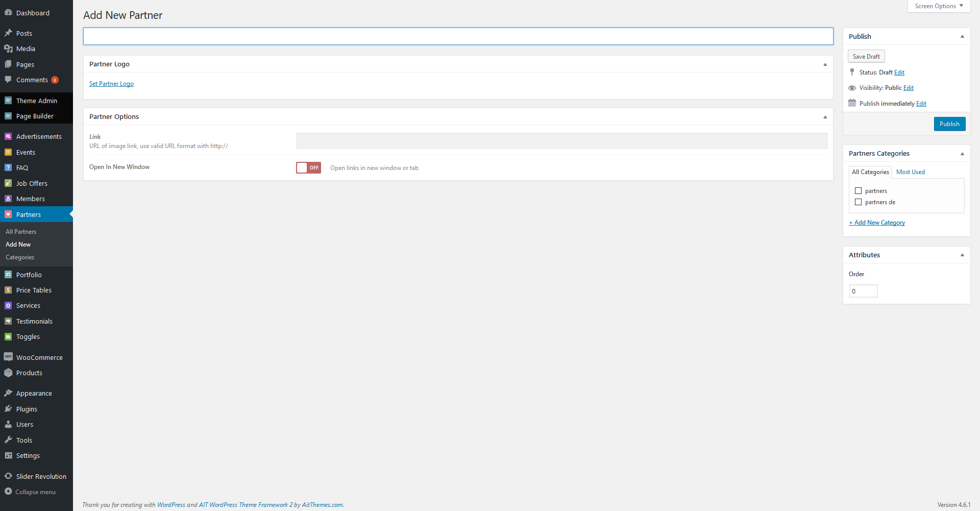Click the WooCommerce icon

8,357
